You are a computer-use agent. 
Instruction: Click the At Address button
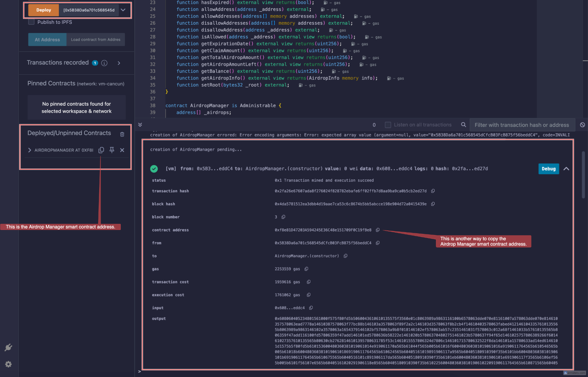47,39
